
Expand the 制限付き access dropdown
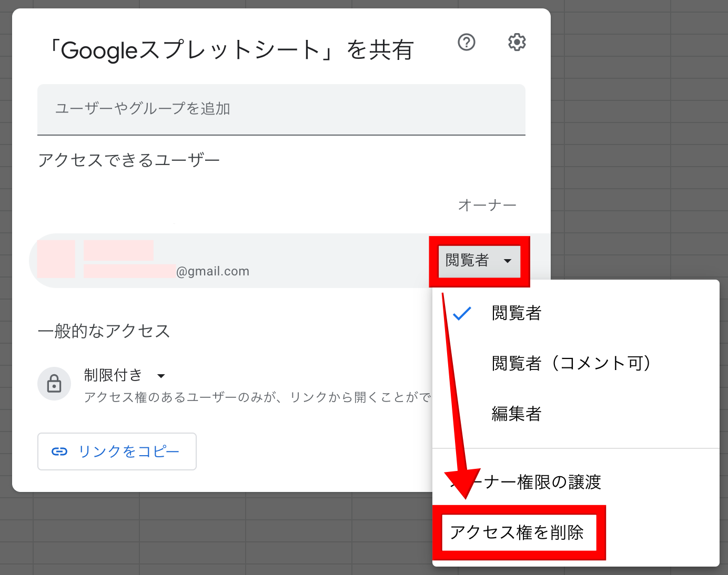coord(125,375)
